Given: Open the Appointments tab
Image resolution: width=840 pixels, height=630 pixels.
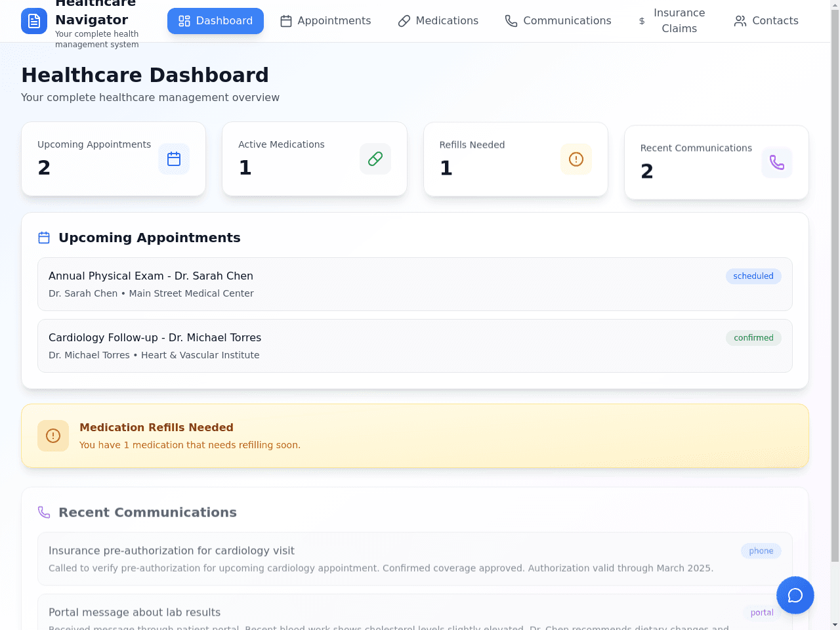Looking at the screenshot, I should (x=325, y=21).
